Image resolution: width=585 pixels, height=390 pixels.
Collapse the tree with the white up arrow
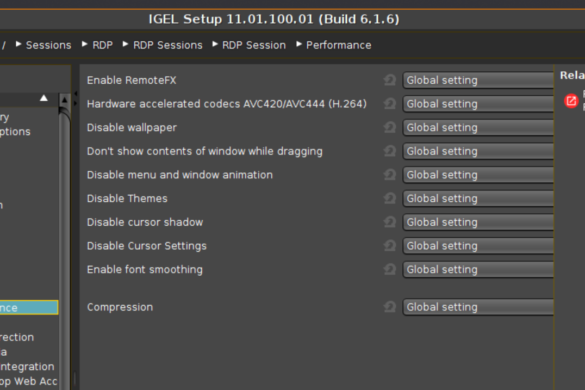pos(44,98)
